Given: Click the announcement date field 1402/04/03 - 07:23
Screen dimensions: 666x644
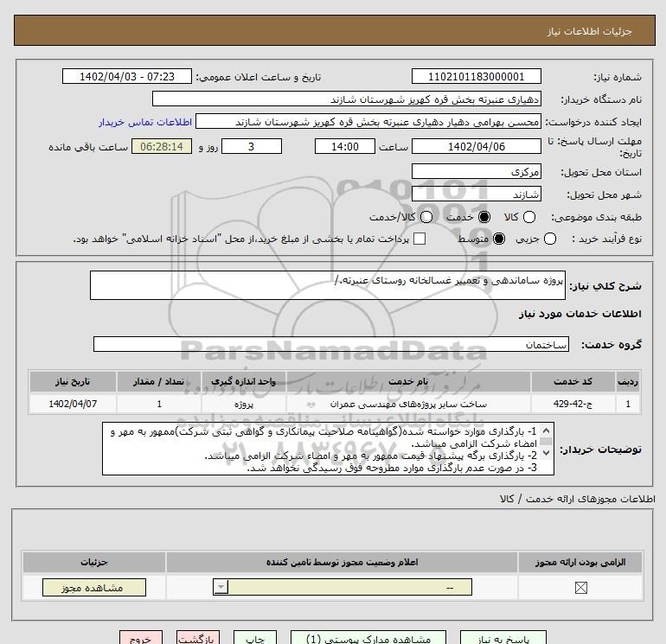Looking at the screenshot, I should point(127,76).
